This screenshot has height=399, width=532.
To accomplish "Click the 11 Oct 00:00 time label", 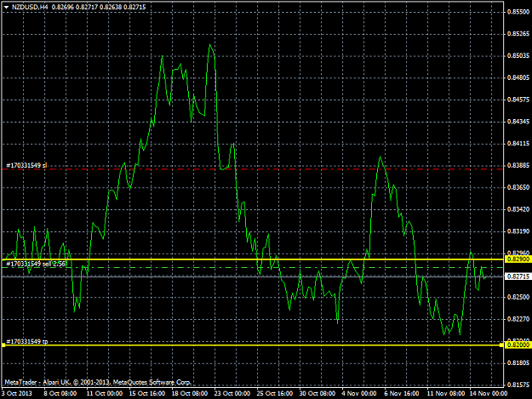I will (104, 393).
